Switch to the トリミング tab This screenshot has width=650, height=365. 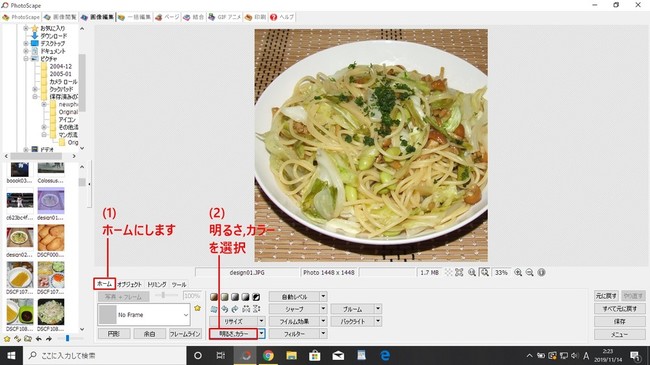157,285
